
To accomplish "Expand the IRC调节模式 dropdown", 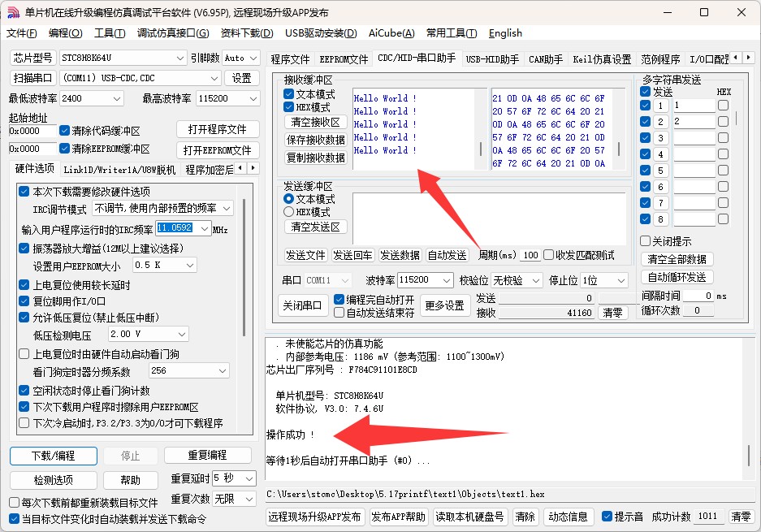I will tap(227, 208).
